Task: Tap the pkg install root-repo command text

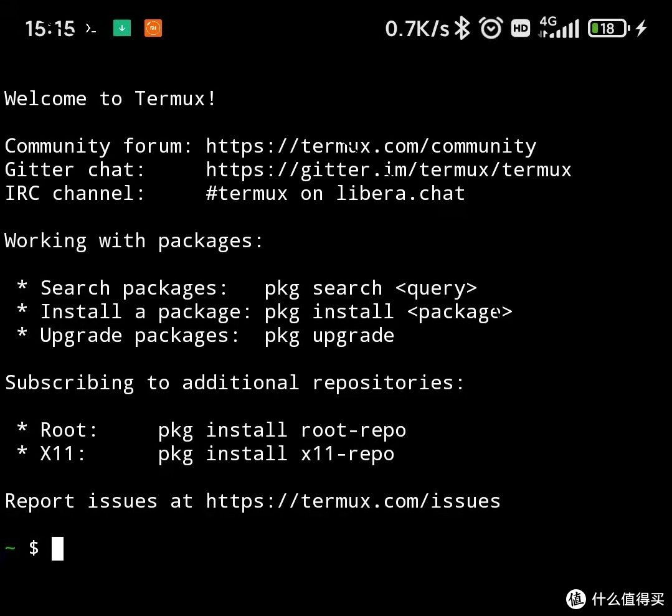Action: [282, 430]
